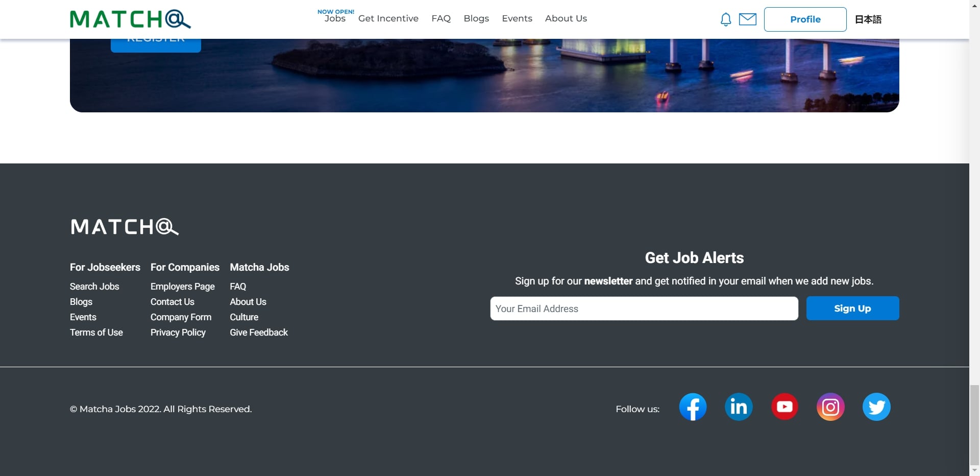Open the Terms of Use link

coord(96,332)
